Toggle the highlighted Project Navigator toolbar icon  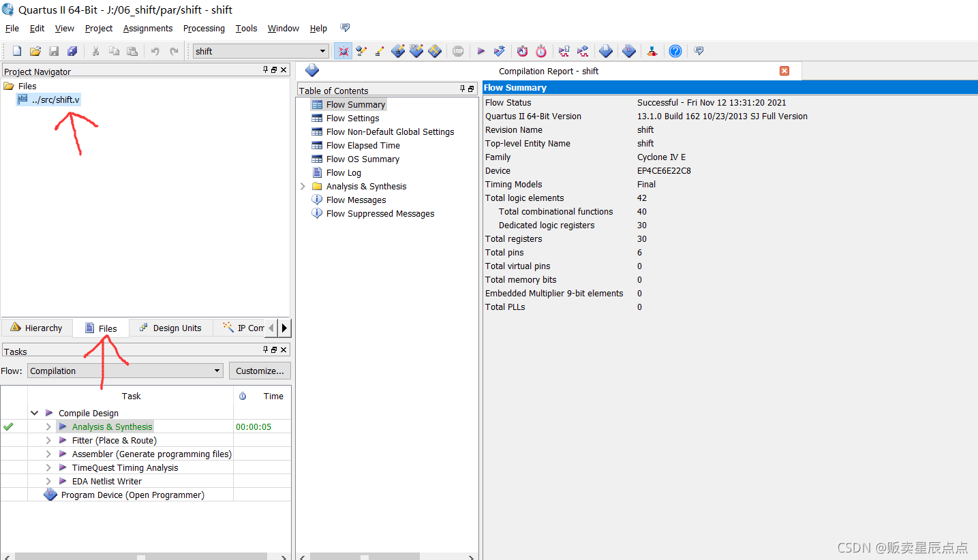tap(343, 51)
